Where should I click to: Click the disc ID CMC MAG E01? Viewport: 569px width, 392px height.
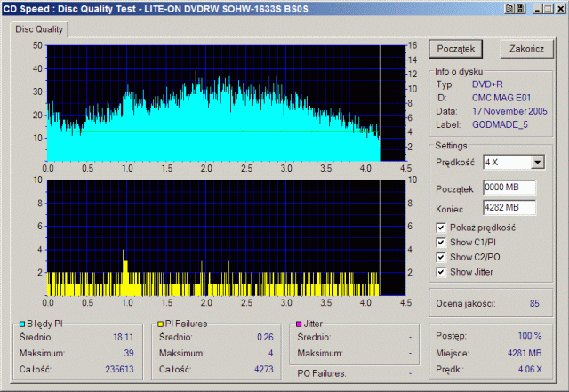(x=501, y=98)
